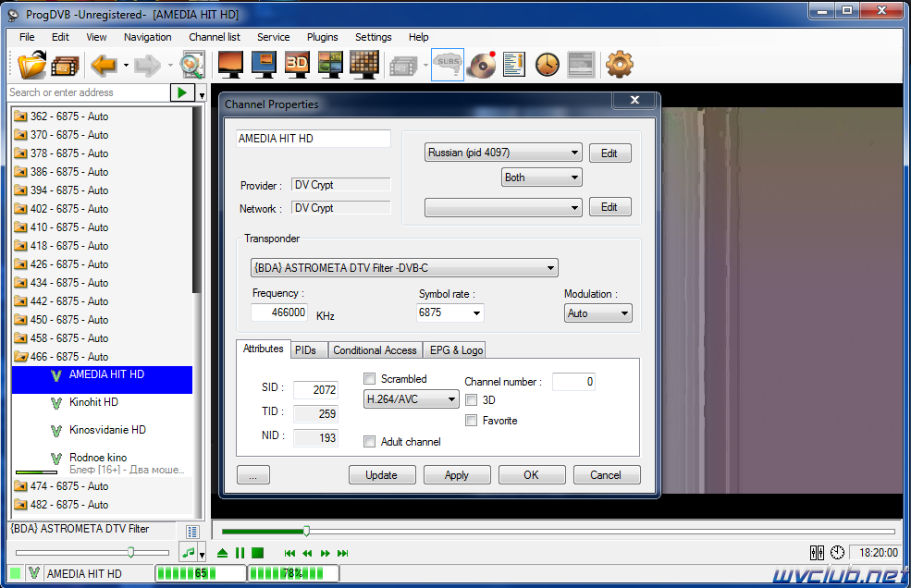Open channel search magnifier icon
The image size is (911, 588).
click(x=191, y=65)
